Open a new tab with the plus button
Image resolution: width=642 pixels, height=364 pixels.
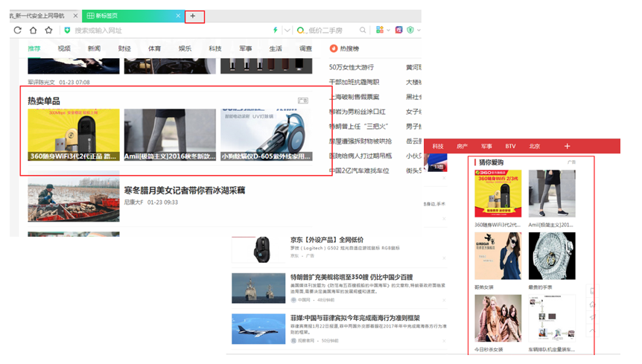pos(193,16)
